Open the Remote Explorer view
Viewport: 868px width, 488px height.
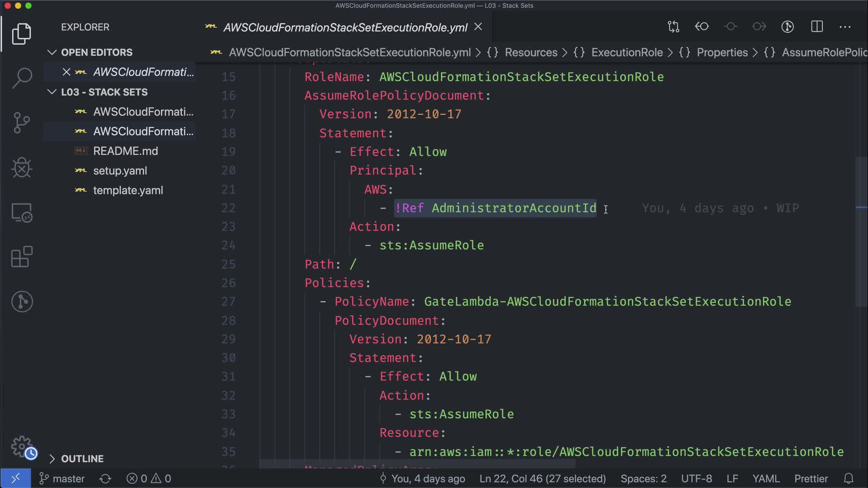[x=22, y=213]
